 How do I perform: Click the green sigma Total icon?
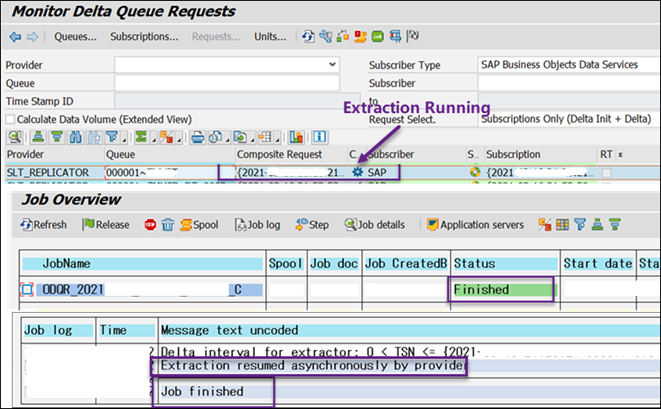[141, 137]
